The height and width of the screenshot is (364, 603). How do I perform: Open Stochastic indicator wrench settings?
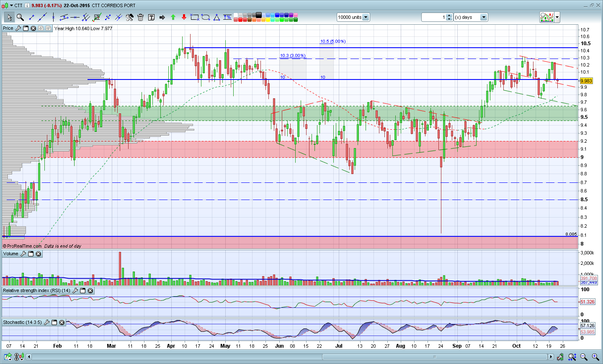(47, 323)
